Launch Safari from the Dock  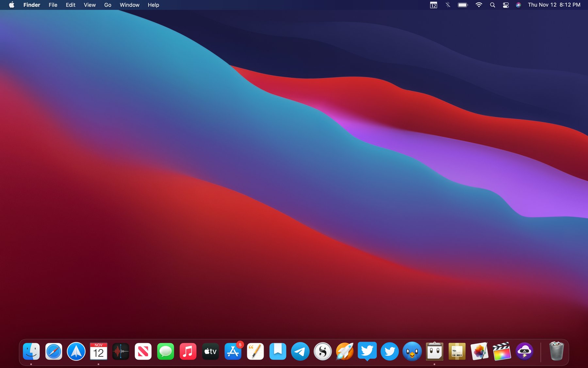click(x=54, y=352)
